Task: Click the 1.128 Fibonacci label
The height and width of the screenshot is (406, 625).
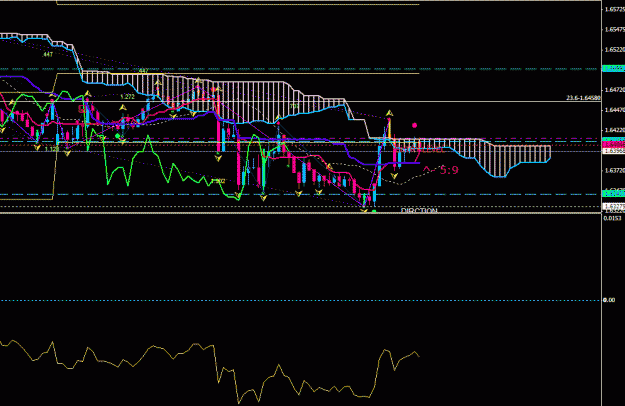Action: [x=52, y=149]
